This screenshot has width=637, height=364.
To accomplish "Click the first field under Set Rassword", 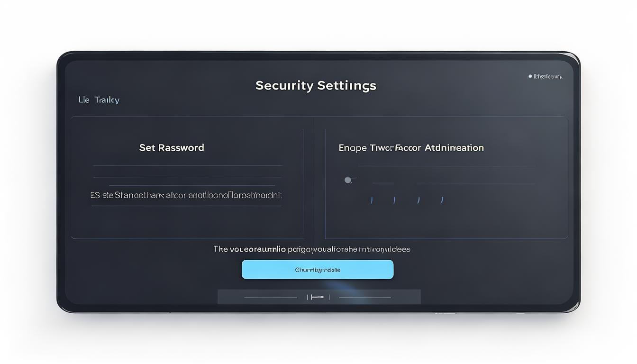I will tap(188, 165).
